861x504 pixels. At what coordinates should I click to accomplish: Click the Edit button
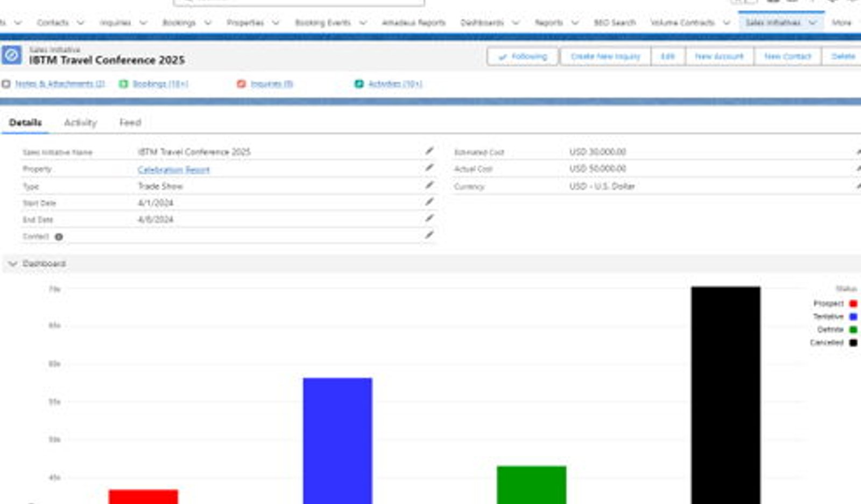pyautogui.click(x=668, y=56)
